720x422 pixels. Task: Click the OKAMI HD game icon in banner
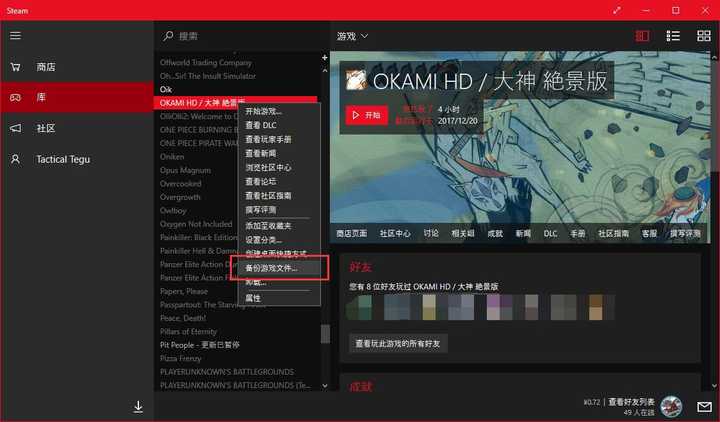pos(356,81)
